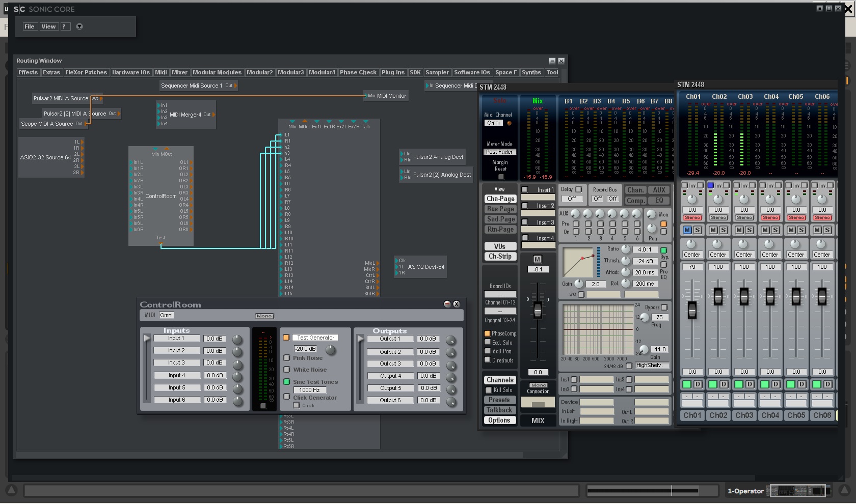Viewport: 856px width, 504px height.
Task: Open the Channel 01-12 Board ID dropdown
Action: point(500,295)
